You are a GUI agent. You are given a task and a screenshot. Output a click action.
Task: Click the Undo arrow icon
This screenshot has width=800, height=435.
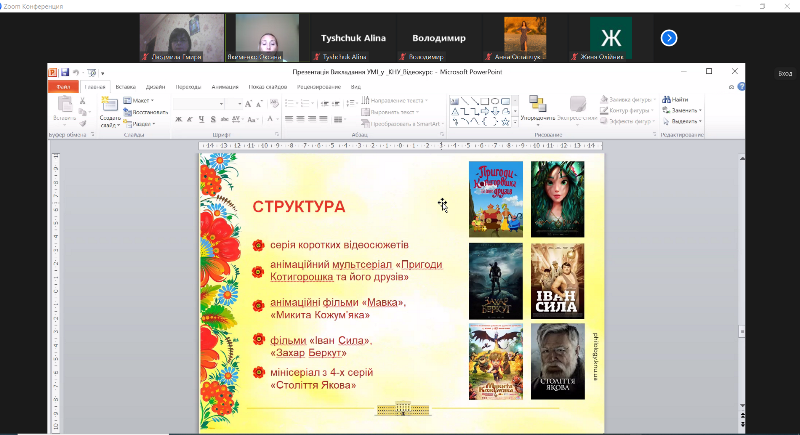click(76, 72)
